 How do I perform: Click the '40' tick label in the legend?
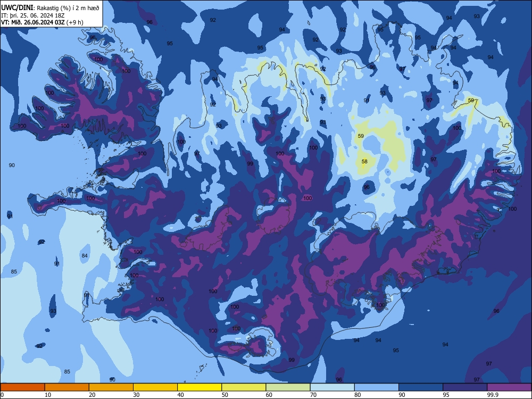click(181, 395)
